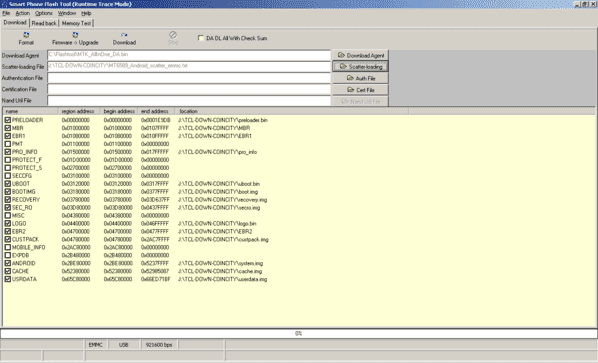The image size is (598, 363).
Task: Check the MISC partition checkbox
Action: click(8, 215)
